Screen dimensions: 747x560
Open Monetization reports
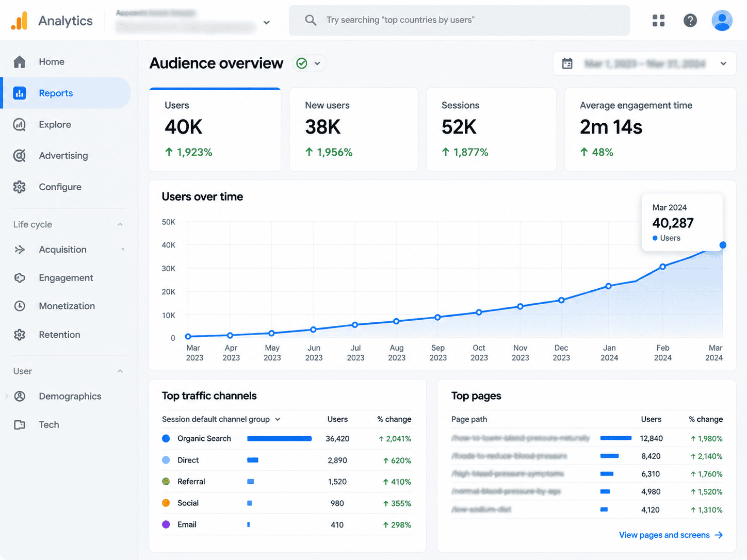point(67,306)
